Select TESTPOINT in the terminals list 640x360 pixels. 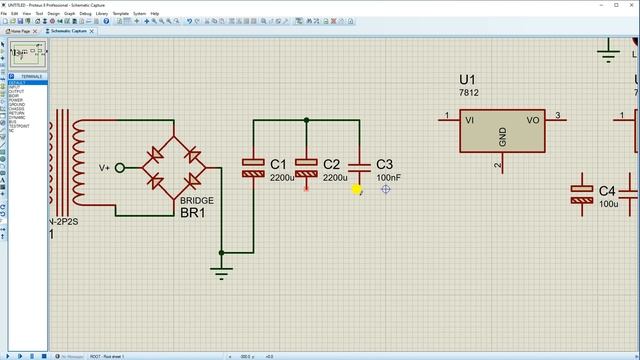(x=28, y=126)
